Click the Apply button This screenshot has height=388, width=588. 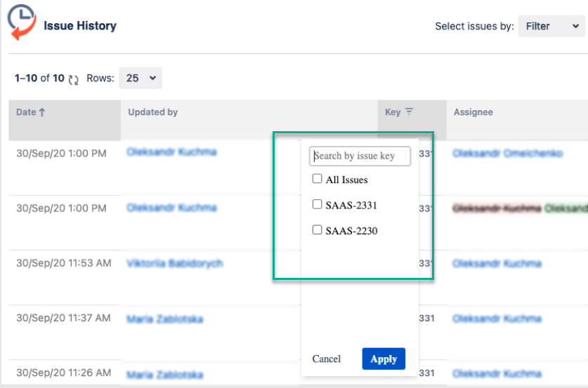point(384,359)
